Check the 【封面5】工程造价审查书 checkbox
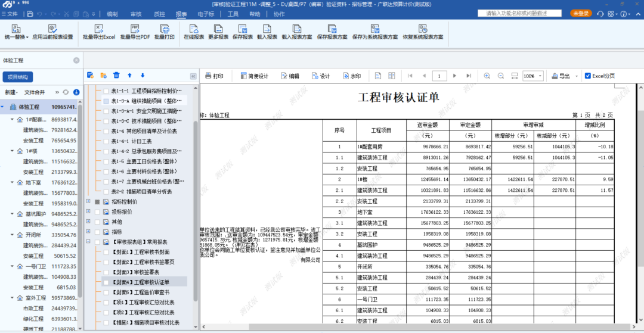Screen dimensions: 644x333 click(106, 292)
